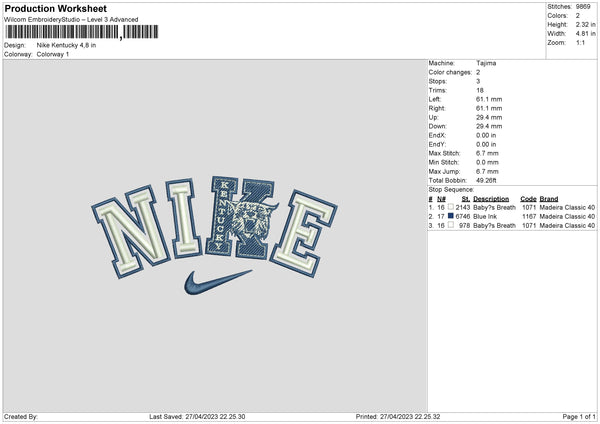The image size is (600, 424).
Task: Click the EndY label
Action: pos(437,144)
